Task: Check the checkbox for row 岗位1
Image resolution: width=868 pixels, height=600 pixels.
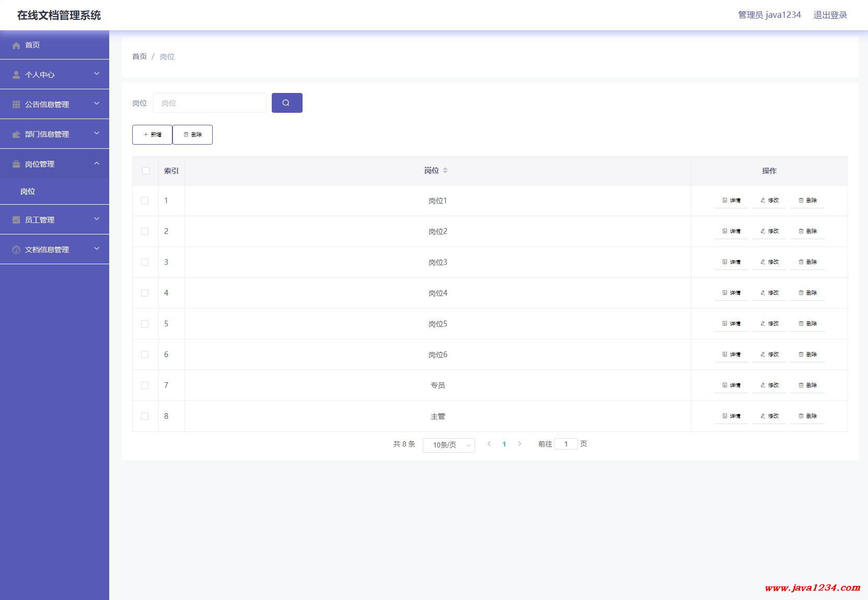Action: pyautogui.click(x=145, y=201)
